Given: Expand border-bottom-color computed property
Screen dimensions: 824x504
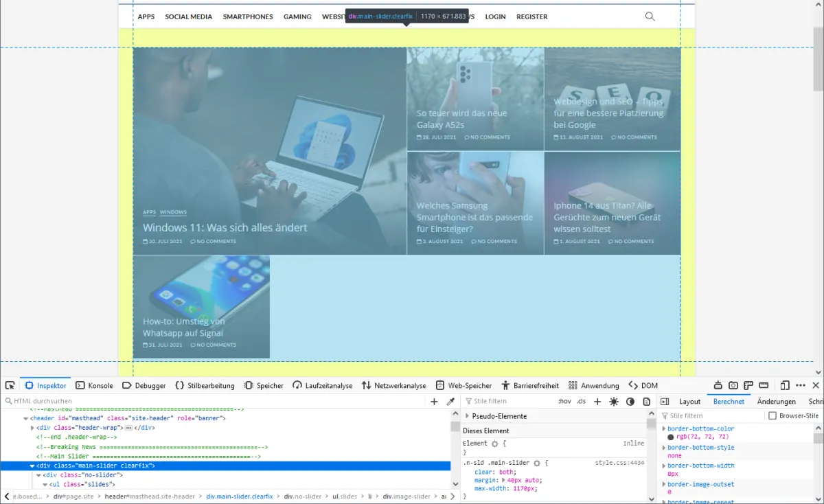Looking at the screenshot, I should pyautogui.click(x=663, y=429).
